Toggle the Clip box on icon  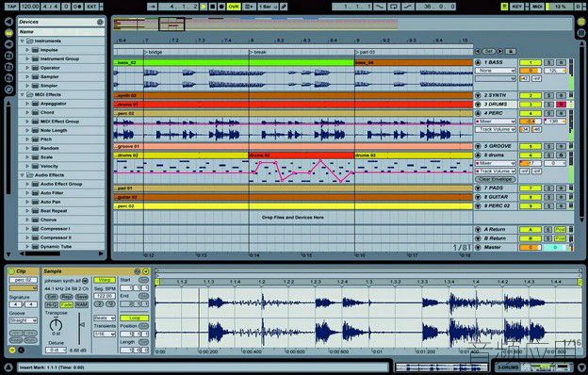coord(11,271)
